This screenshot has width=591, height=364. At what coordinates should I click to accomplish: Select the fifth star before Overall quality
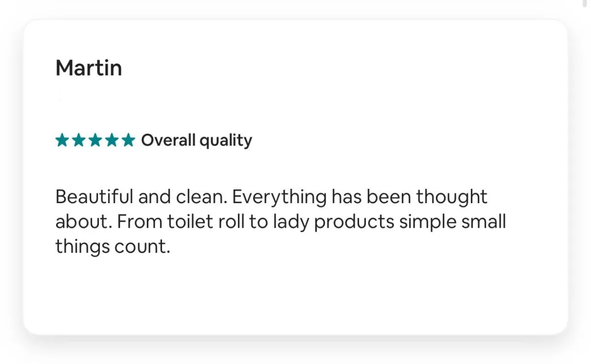128,141
